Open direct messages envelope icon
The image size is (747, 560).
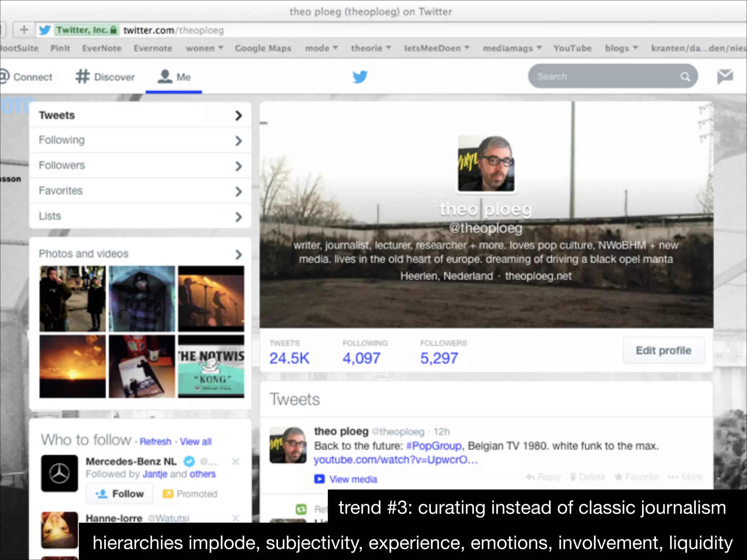click(x=725, y=77)
